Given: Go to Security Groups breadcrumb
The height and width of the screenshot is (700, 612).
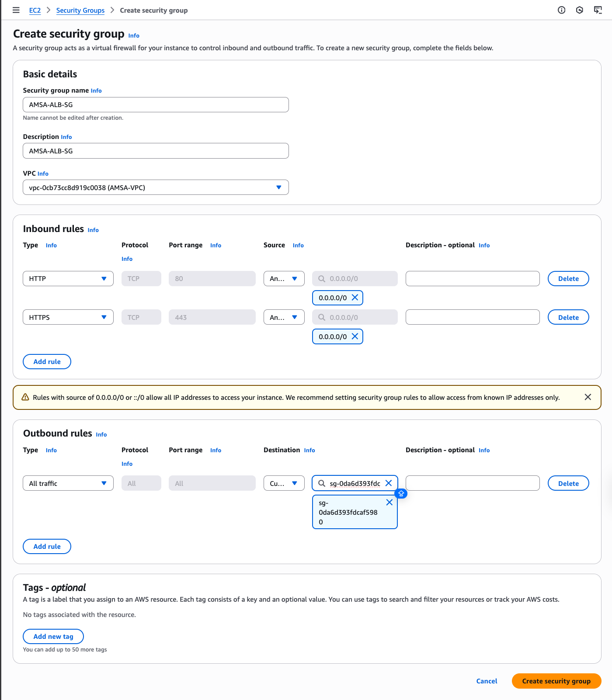Looking at the screenshot, I should point(80,10).
